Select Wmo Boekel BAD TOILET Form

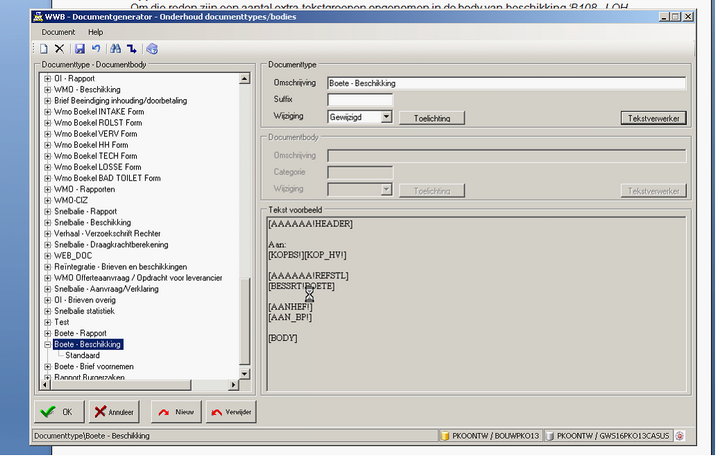pos(107,178)
